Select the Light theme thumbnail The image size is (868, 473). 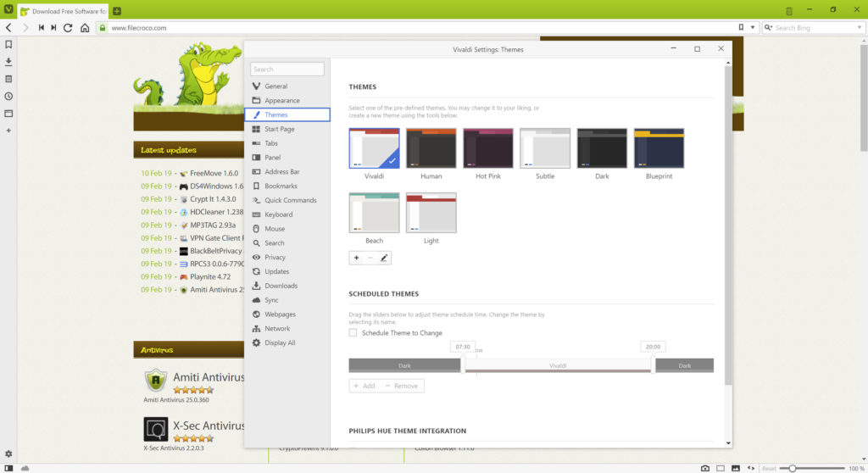[431, 213]
